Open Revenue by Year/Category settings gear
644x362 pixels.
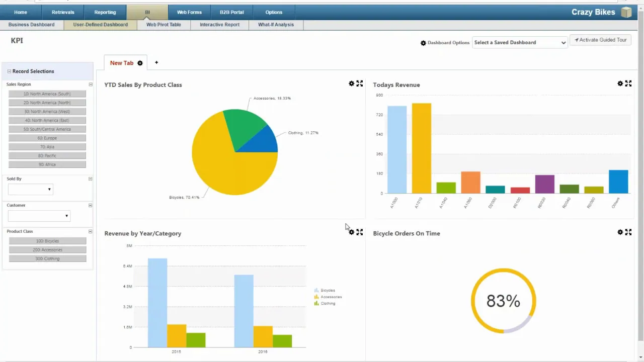click(351, 232)
